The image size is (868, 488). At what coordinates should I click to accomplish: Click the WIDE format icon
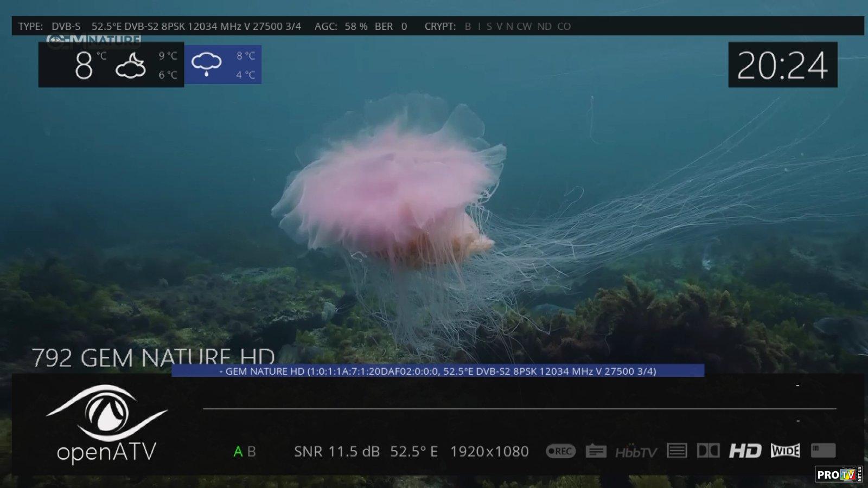(x=785, y=451)
